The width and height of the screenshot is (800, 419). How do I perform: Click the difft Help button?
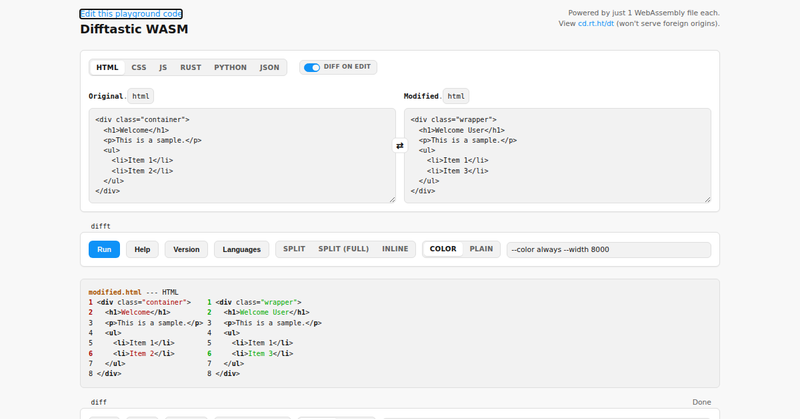point(142,250)
